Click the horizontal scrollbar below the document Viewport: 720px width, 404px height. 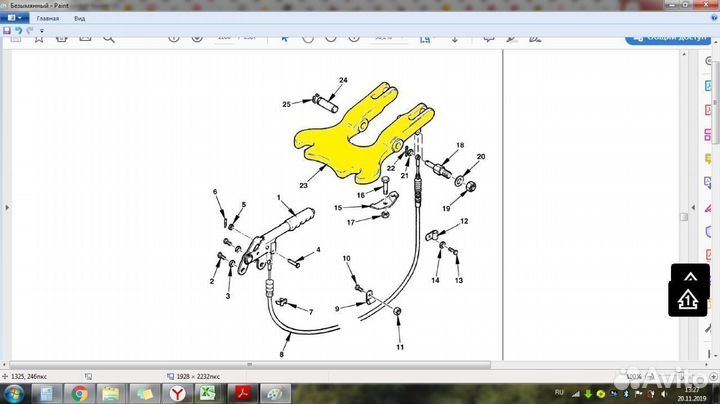point(240,364)
